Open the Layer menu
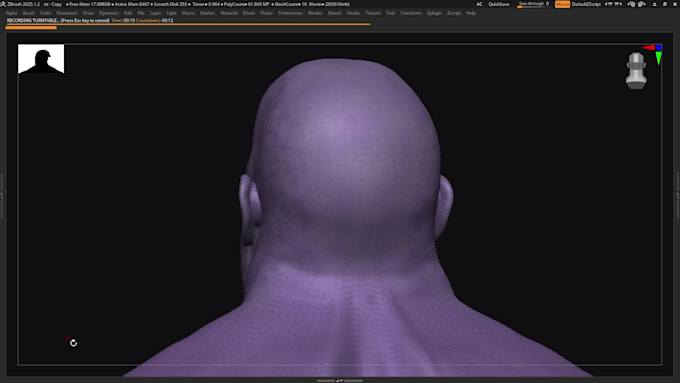Viewport: 680px width, 383px height. (x=155, y=13)
